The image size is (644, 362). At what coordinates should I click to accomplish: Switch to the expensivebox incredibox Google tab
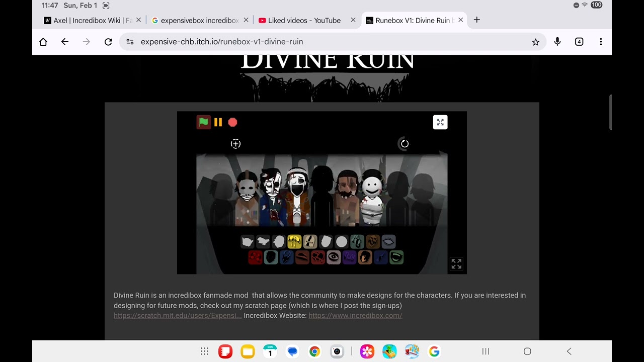click(x=200, y=20)
